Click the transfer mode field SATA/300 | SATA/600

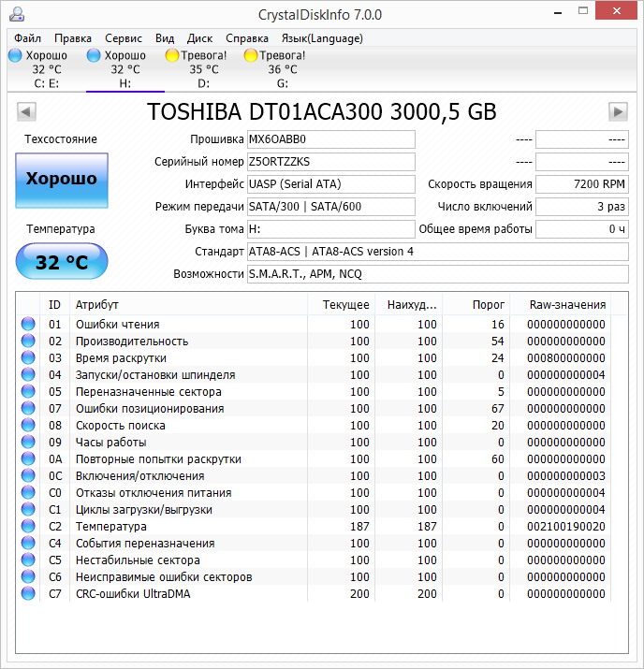coord(331,207)
